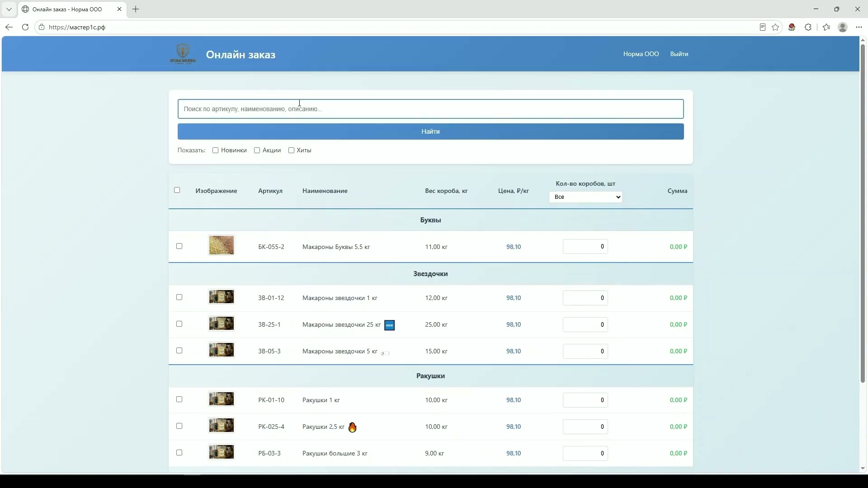Click the Ракушки category header row
The height and width of the screenshot is (488, 868).
(x=430, y=376)
